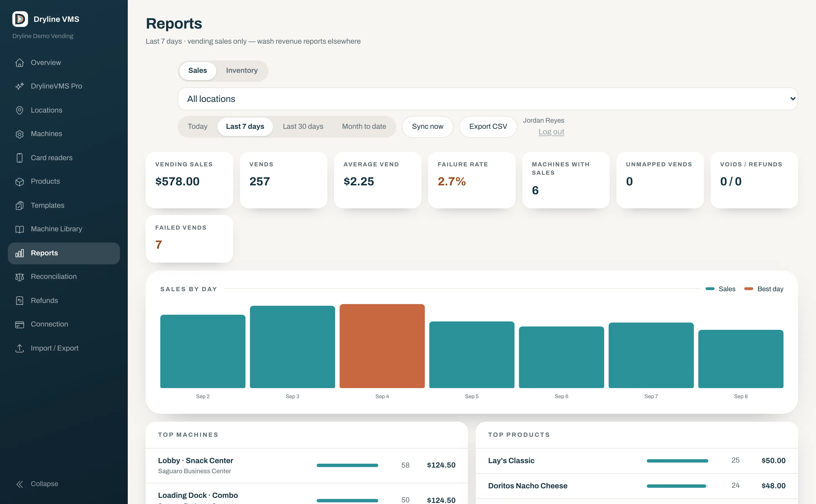816x504 pixels.
Task: Click the Templates clipboard icon
Action: point(20,206)
